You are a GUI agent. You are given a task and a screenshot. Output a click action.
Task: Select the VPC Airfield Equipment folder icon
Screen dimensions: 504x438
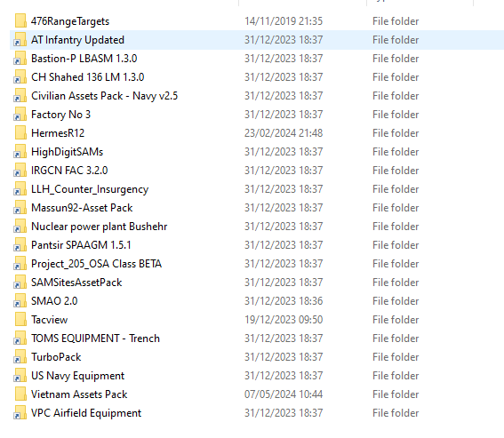pyautogui.click(x=20, y=412)
